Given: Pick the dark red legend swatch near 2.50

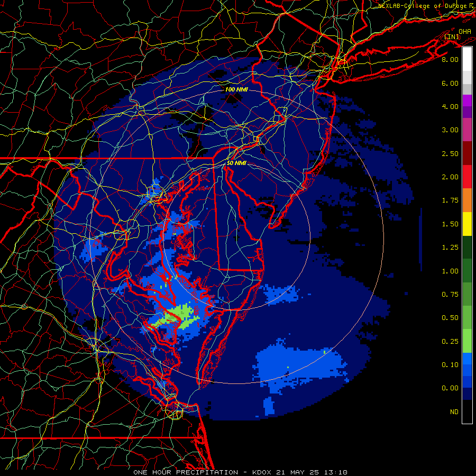Looking at the screenshot, I should (x=467, y=153).
